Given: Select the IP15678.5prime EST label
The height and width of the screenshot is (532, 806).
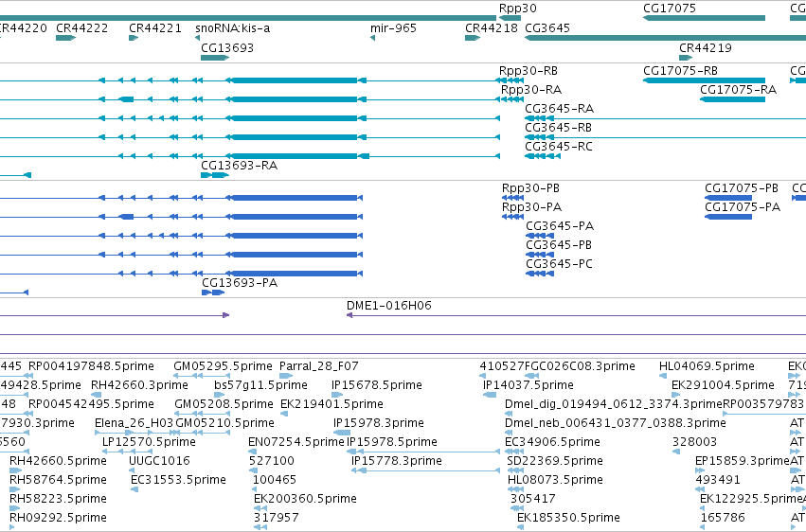Looking at the screenshot, I should click(377, 385).
